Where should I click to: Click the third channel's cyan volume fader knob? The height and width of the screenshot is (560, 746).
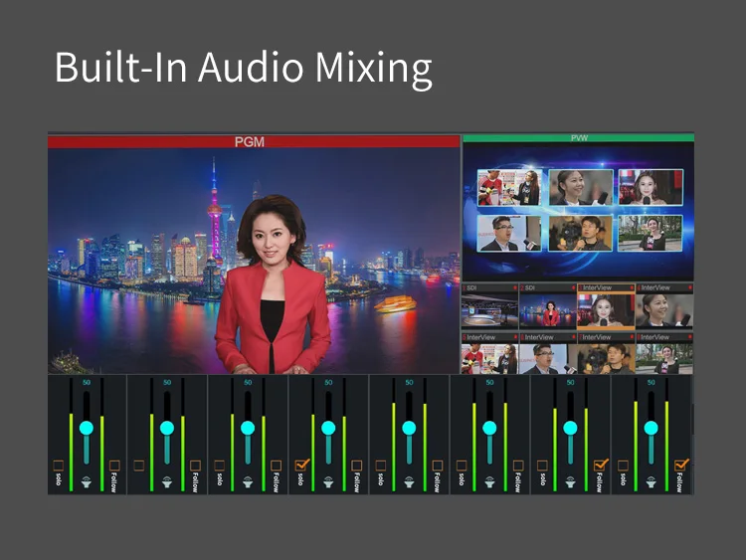(x=248, y=428)
